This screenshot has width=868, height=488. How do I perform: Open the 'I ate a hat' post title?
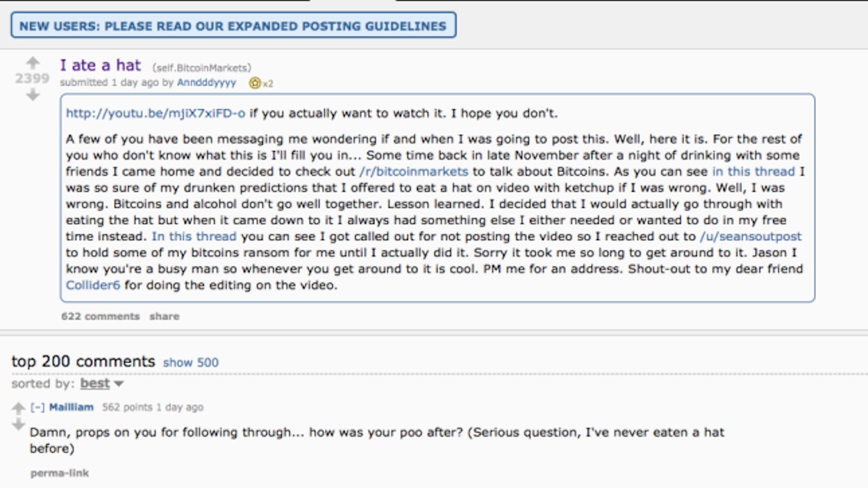tap(100, 65)
